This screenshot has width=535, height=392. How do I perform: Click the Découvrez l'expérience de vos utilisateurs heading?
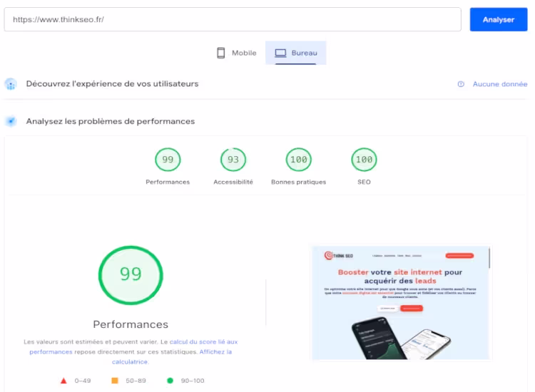[x=112, y=84]
